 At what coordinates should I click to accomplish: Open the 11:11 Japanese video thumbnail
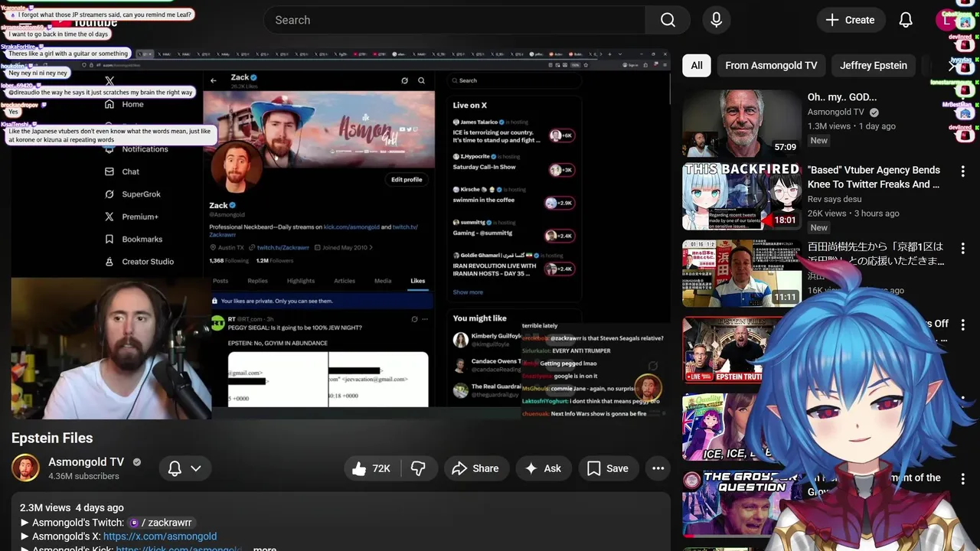(x=742, y=273)
